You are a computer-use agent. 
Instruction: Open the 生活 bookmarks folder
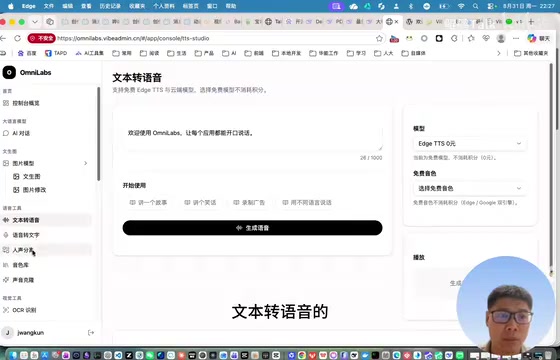tap(177, 53)
